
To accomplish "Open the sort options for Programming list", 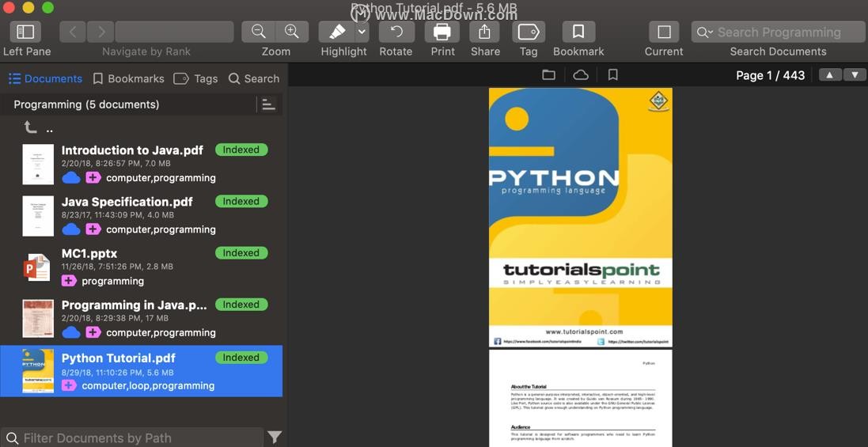I will pyautogui.click(x=268, y=104).
